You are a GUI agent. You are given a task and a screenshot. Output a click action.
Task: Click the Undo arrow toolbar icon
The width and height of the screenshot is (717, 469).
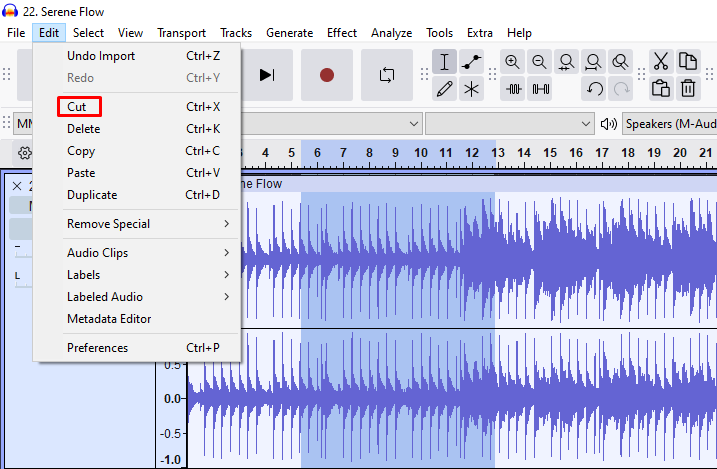point(594,89)
